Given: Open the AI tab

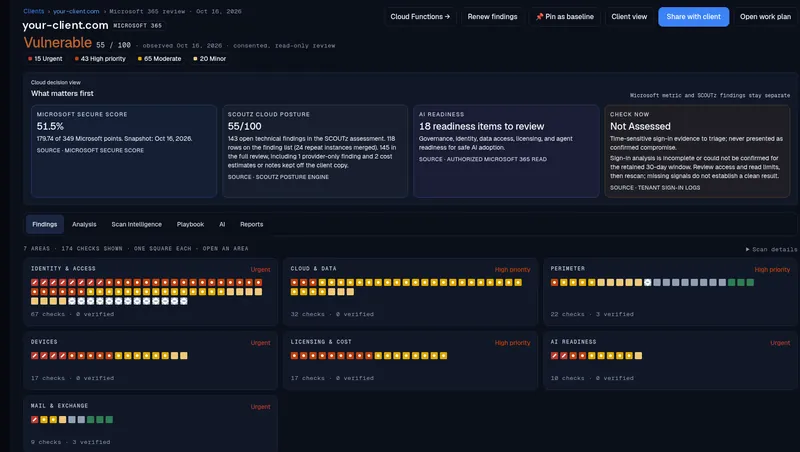Looking at the screenshot, I should (x=222, y=224).
